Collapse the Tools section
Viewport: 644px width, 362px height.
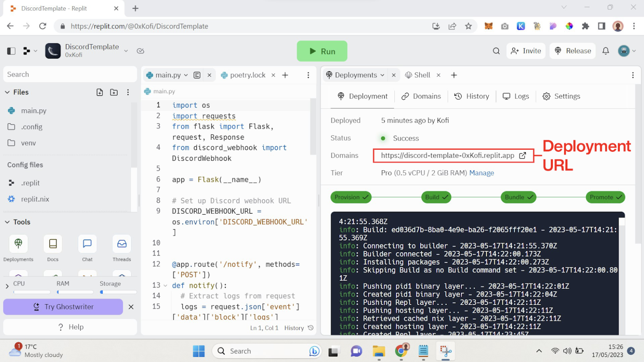click(7, 222)
